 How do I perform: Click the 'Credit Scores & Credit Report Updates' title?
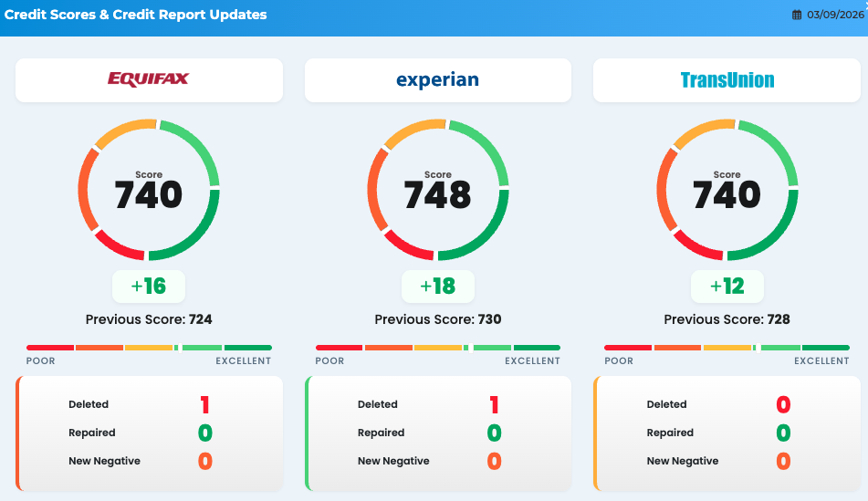tap(136, 15)
